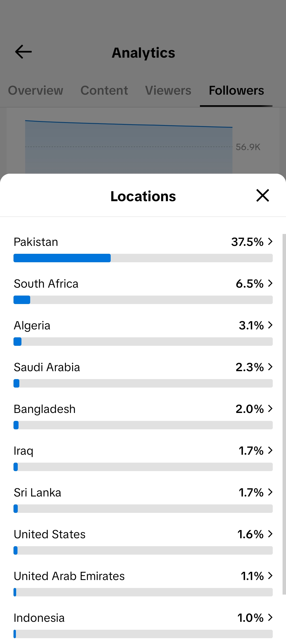Expand United States row chevron

coord(270,534)
